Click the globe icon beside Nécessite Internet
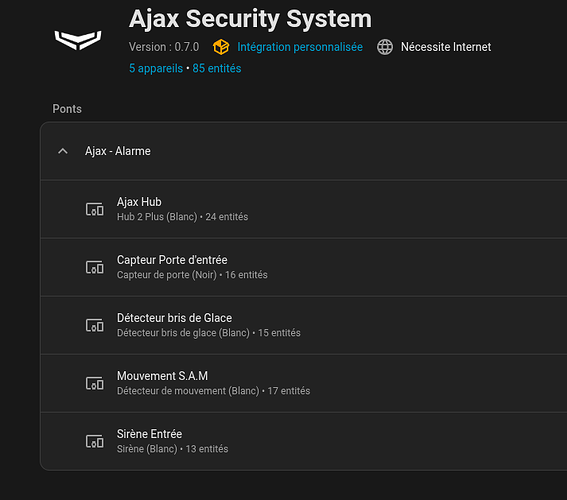This screenshot has width=567, height=500. pos(385,47)
